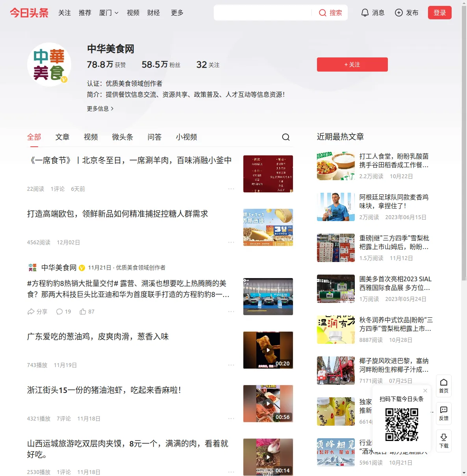The image size is (467, 476).
Task: Click the 32 关注 following count
Action: [x=208, y=65]
